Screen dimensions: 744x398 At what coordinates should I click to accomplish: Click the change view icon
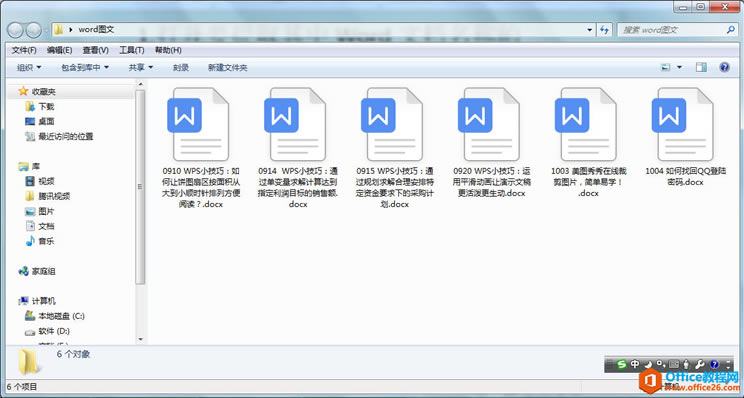[x=666, y=67]
